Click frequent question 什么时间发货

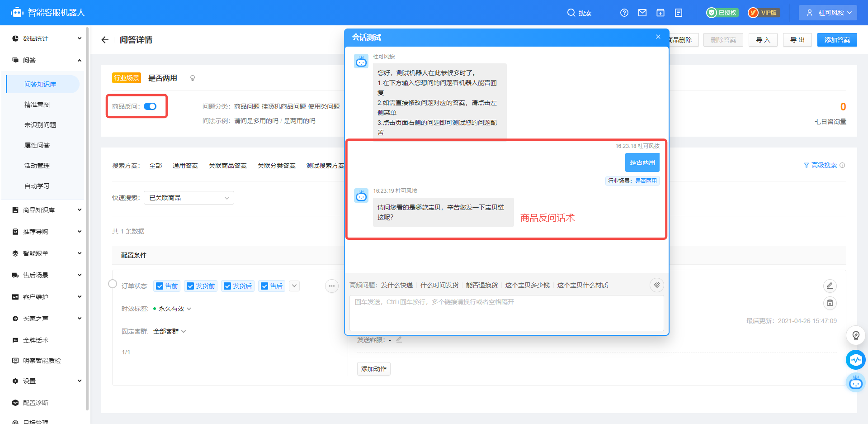(x=439, y=285)
